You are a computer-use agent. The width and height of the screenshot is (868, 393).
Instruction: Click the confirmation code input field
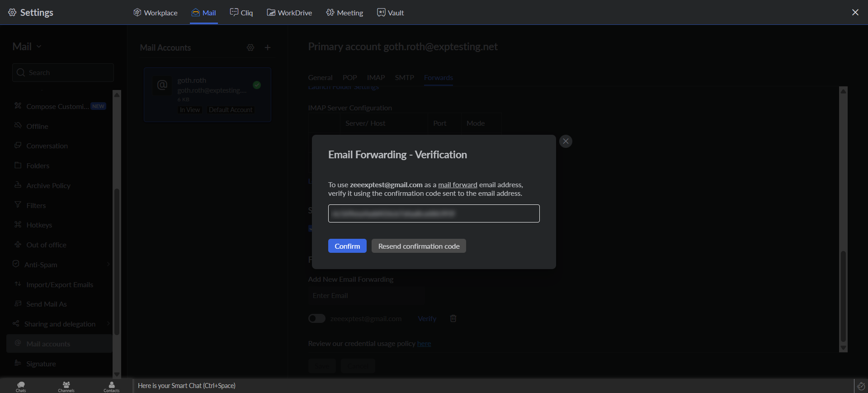pyautogui.click(x=434, y=213)
